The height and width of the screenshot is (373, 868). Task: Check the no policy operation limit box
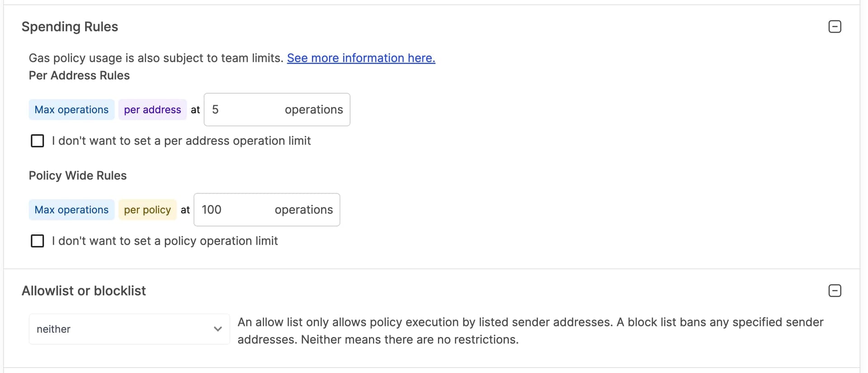[38, 241]
